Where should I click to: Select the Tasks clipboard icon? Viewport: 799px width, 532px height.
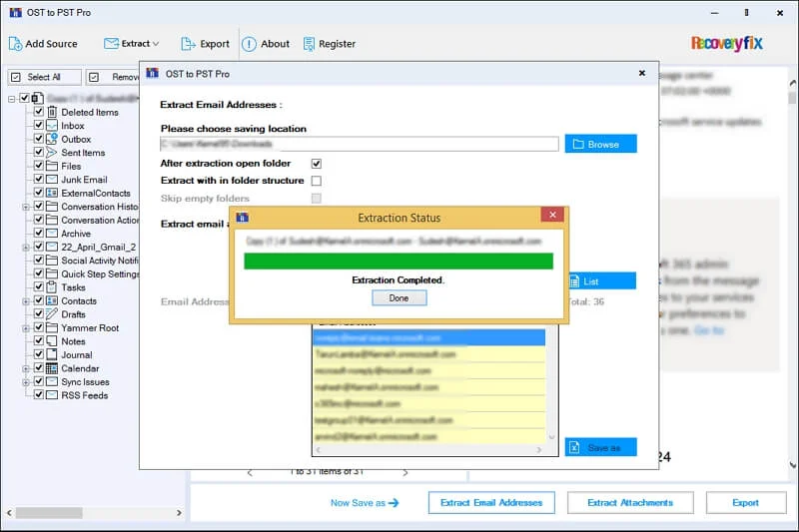[x=52, y=287]
